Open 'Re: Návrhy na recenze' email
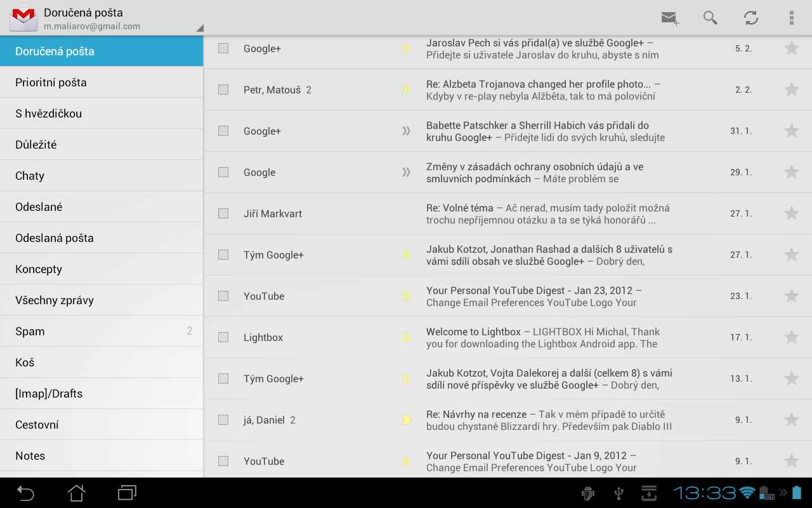Viewport: 812px width, 508px height. click(507, 420)
